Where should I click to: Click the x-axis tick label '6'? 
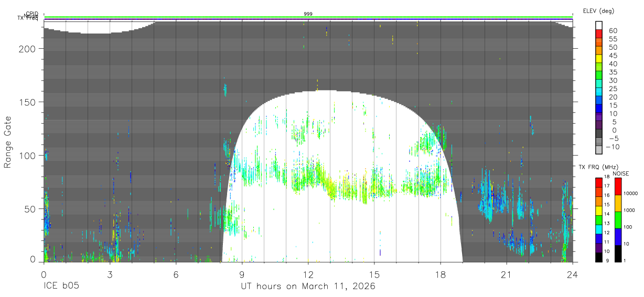[176, 275]
